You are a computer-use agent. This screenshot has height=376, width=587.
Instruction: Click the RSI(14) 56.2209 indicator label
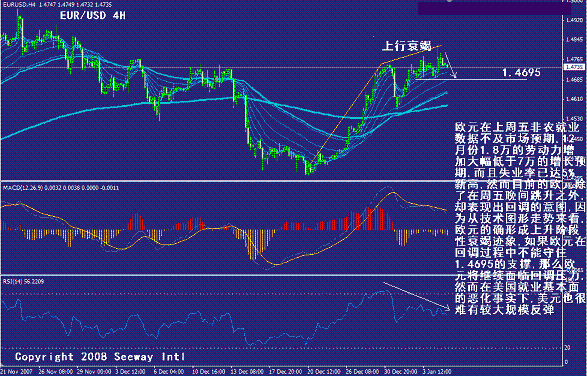23,281
